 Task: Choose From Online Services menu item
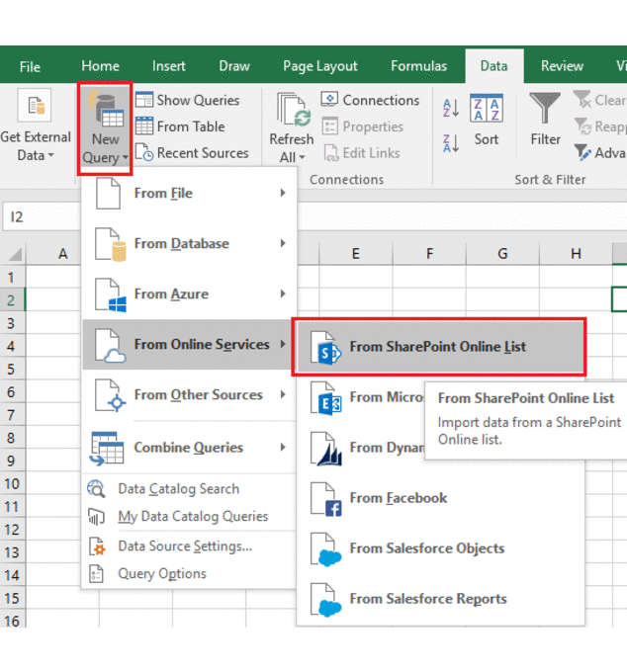click(188, 344)
